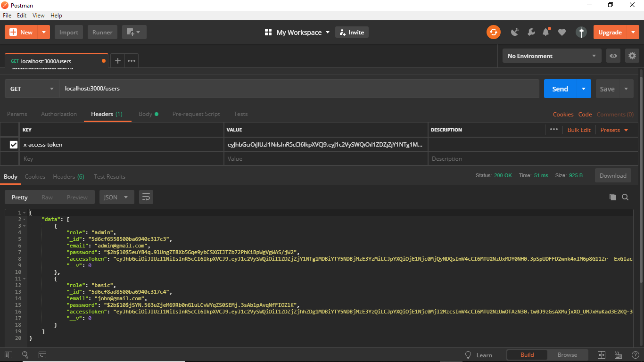The height and width of the screenshot is (362, 644).
Task: Open the Cookies link
Action: coord(563,114)
